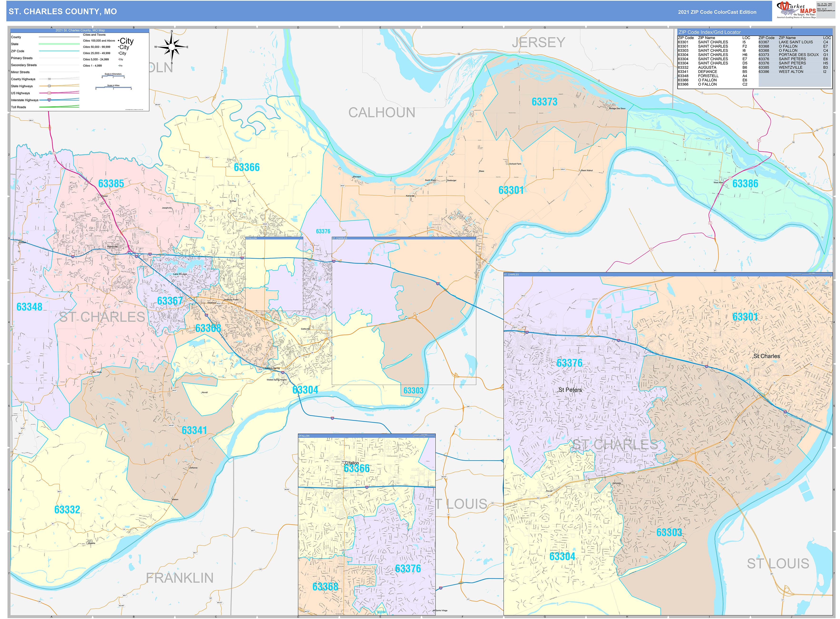Click the 63341 Defiance ZIP label
The height and width of the screenshot is (619, 840).
click(x=194, y=430)
